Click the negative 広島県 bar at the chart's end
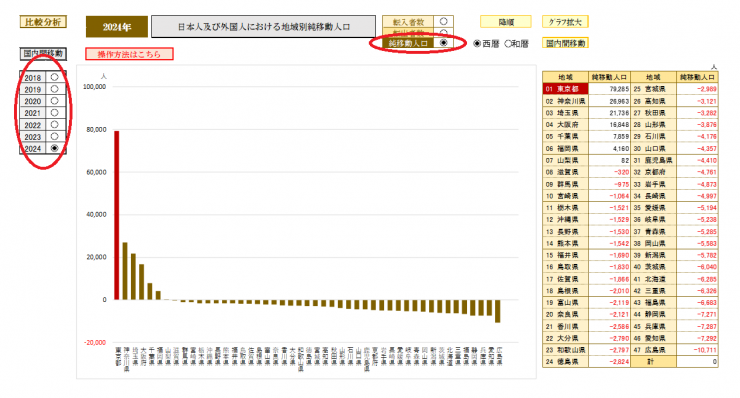 point(498,311)
